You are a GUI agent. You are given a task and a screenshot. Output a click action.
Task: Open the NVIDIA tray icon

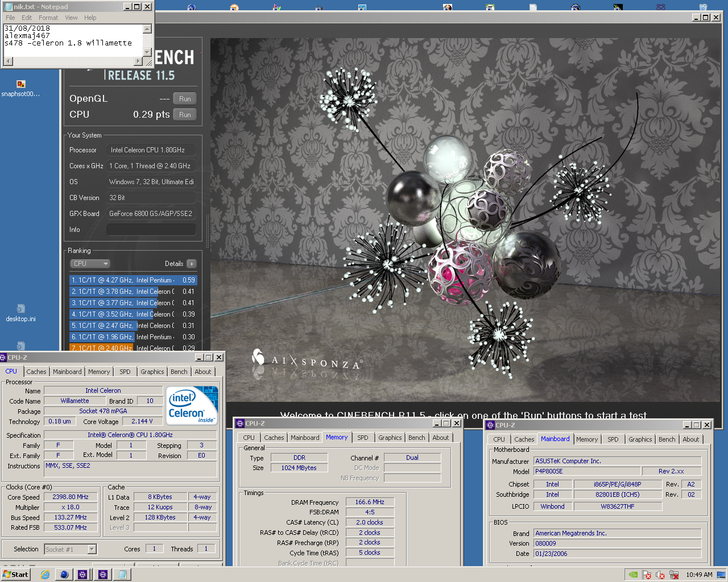pos(633,575)
